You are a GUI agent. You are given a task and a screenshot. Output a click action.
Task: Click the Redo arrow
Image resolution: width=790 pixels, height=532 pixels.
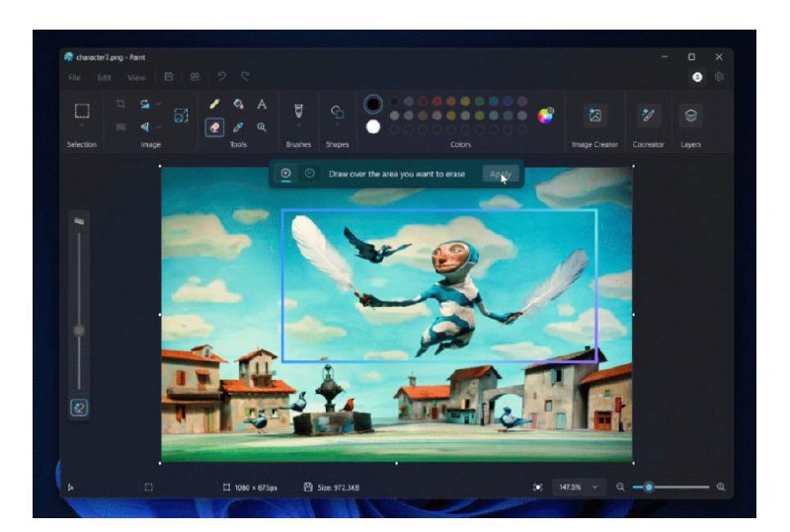[x=245, y=77]
